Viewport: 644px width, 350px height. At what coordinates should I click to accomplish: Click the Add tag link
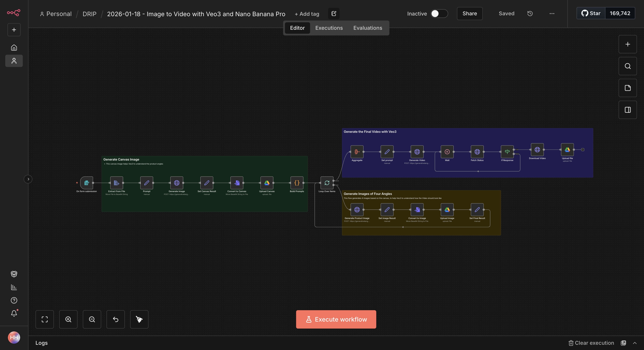click(307, 14)
